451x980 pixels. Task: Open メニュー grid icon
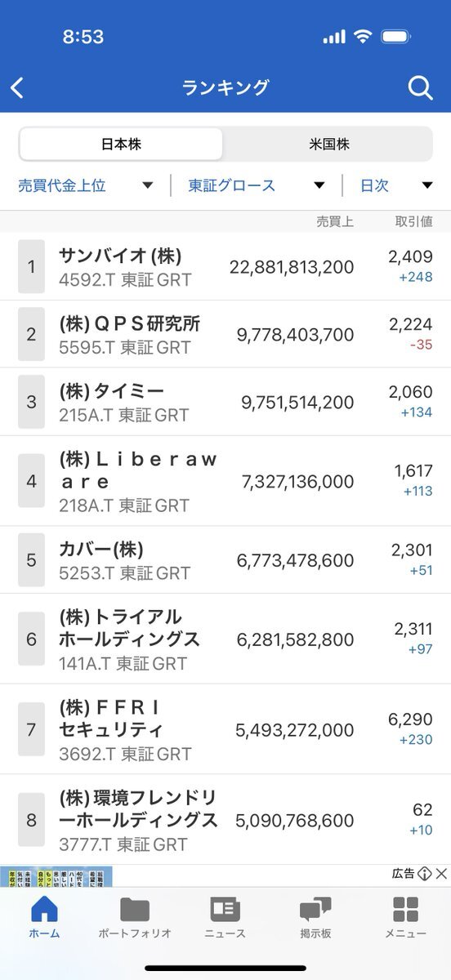point(405,910)
